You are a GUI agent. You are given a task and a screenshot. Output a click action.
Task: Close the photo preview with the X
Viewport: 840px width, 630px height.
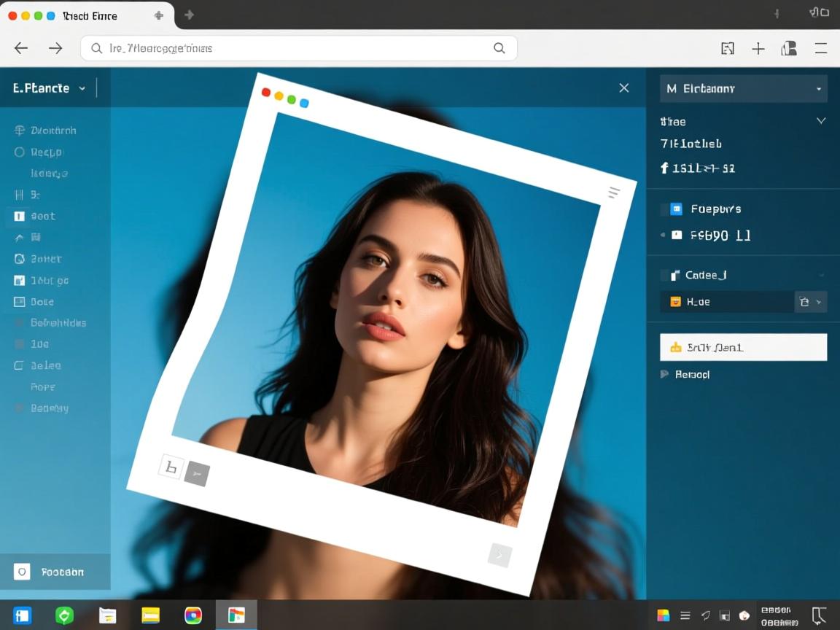(624, 88)
